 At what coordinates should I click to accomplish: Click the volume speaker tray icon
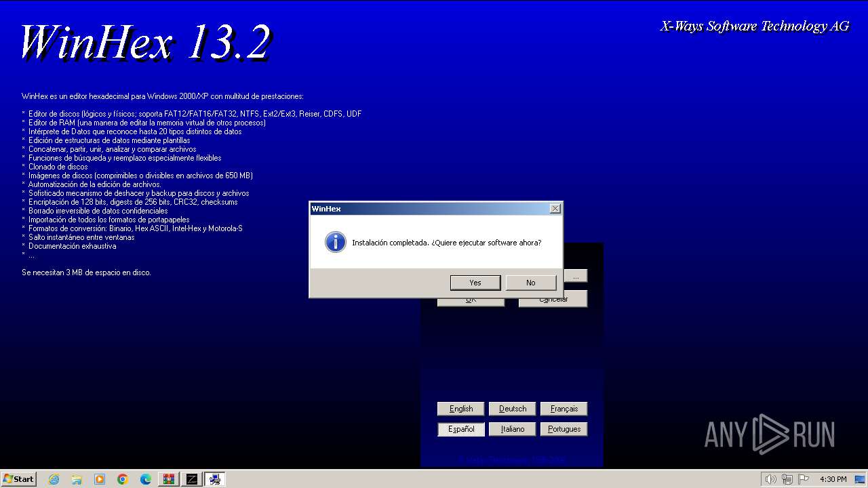point(771,479)
